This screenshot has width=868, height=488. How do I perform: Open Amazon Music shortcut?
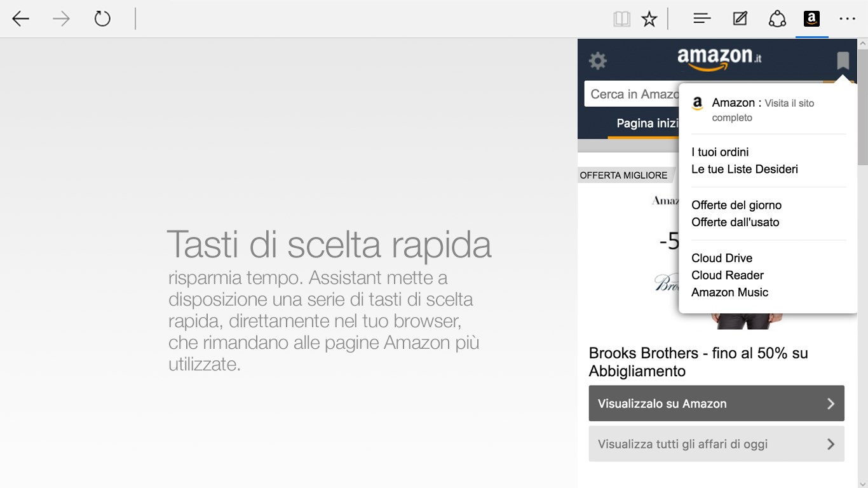(730, 292)
